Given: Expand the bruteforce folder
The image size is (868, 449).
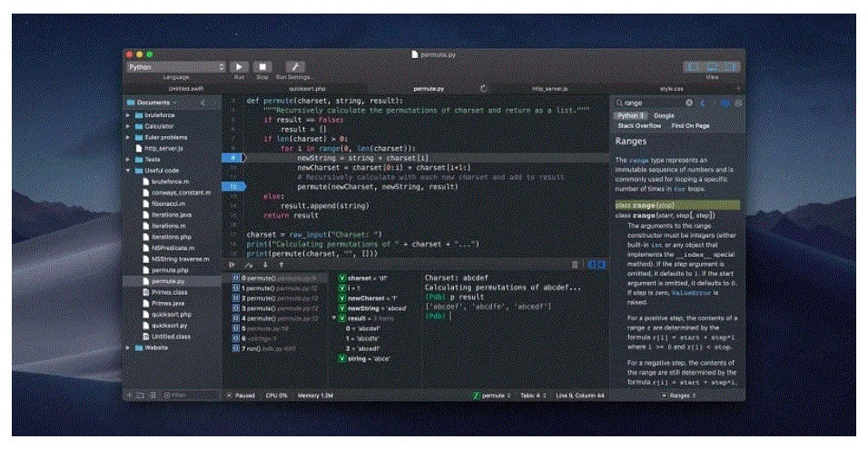Looking at the screenshot, I should (x=128, y=115).
